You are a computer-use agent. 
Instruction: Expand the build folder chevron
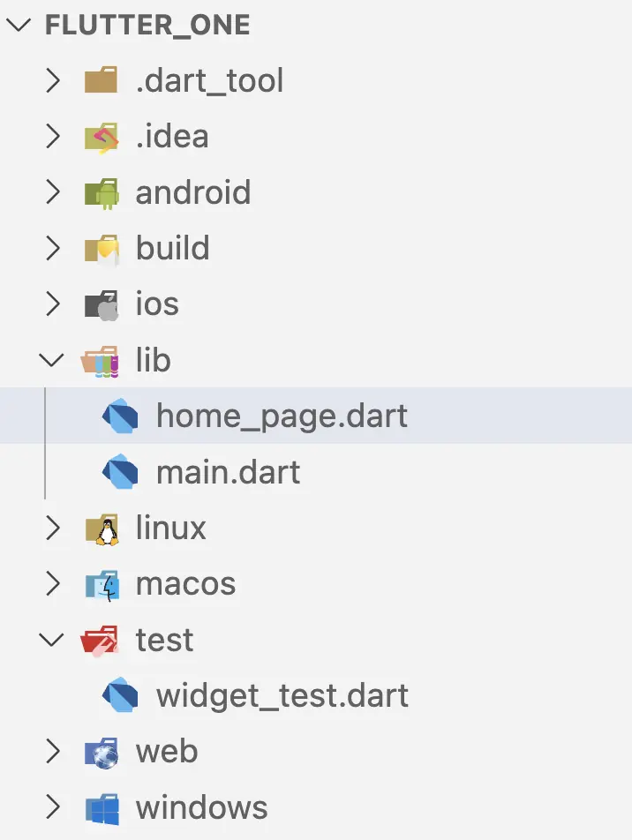point(53,249)
